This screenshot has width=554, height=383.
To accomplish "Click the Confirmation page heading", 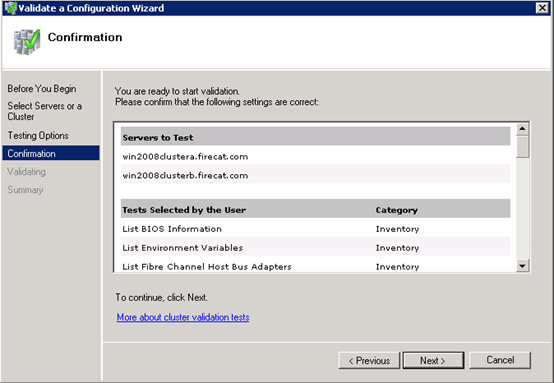I will coord(85,37).
